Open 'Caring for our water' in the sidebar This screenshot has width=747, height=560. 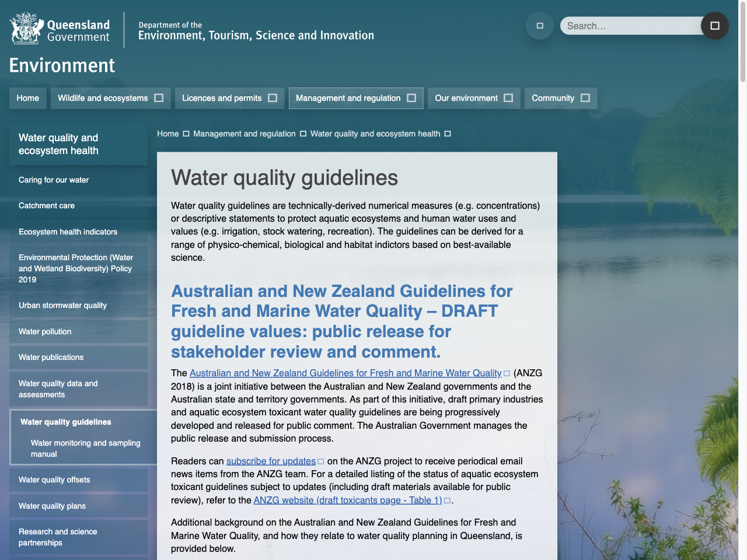54,180
